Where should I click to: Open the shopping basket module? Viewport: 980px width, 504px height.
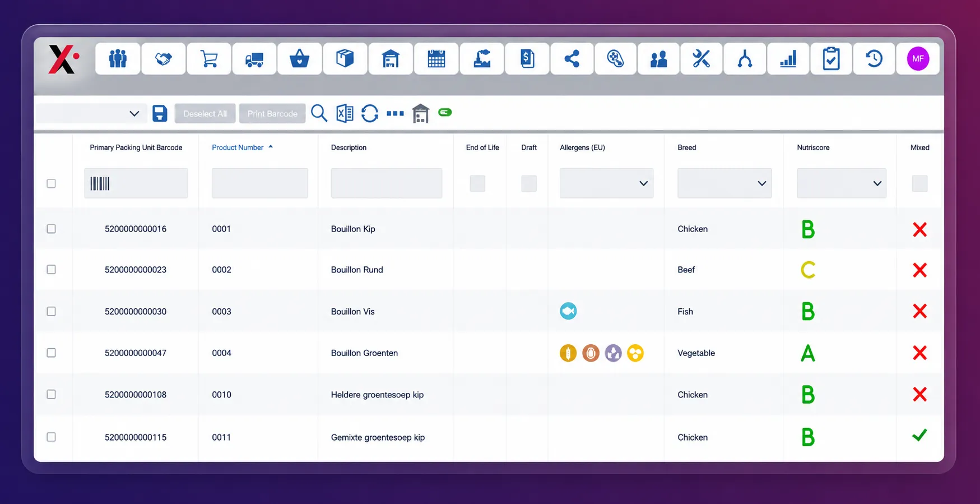click(300, 58)
